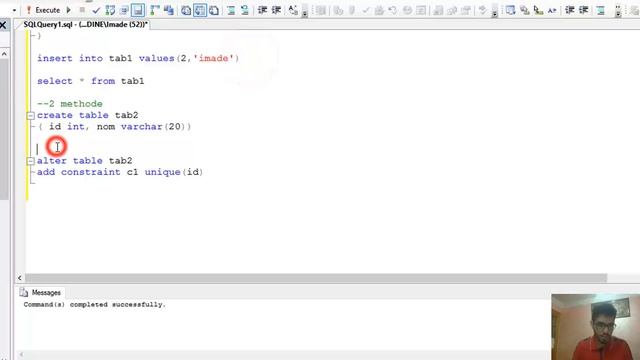Open Query Options icon
The image size is (640, 360).
pos(124,10)
